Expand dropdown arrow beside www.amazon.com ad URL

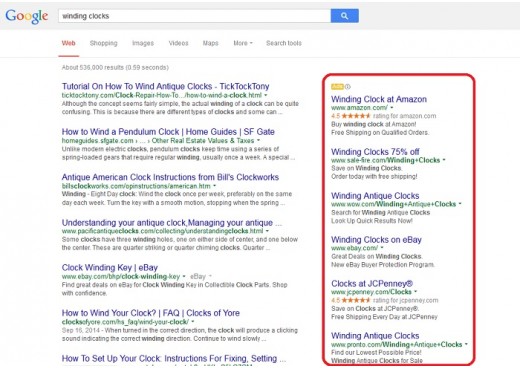(392, 108)
